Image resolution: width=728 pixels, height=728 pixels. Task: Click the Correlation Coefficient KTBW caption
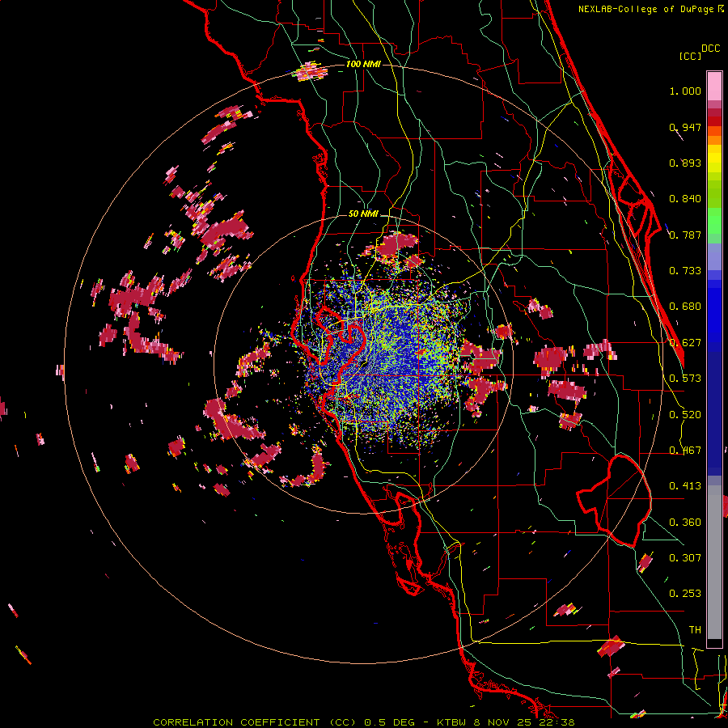(x=363, y=722)
